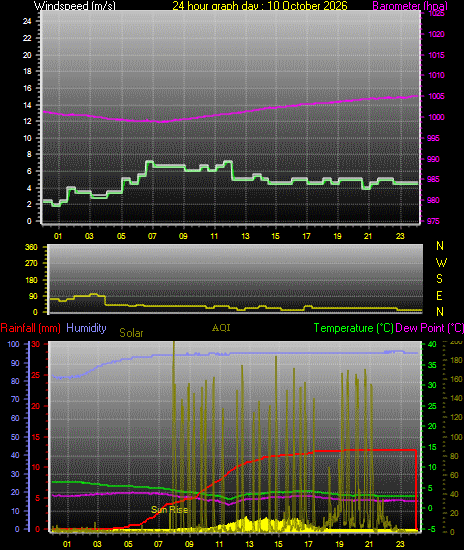
Task: Click temperature scale value 40
Action: (x=432, y=344)
